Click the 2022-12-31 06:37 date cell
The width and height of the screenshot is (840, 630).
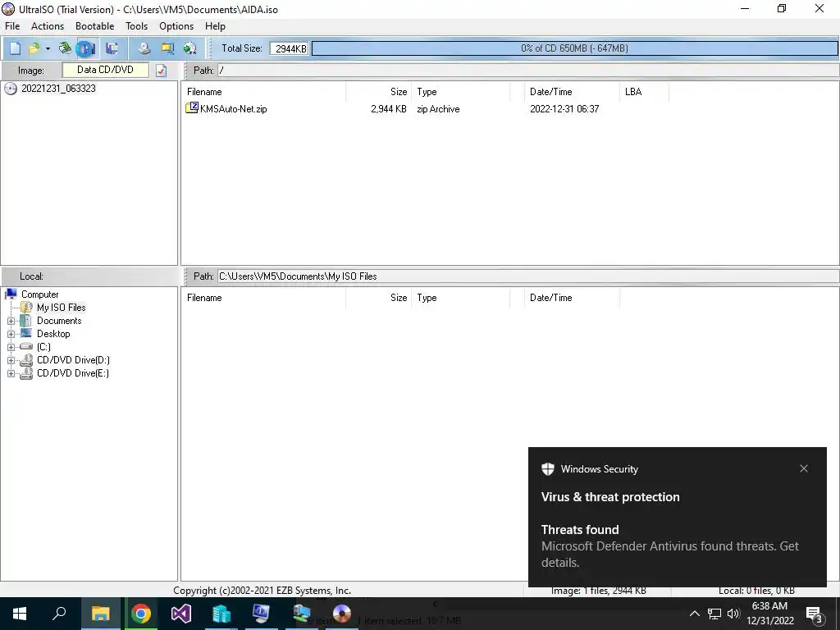click(564, 109)
